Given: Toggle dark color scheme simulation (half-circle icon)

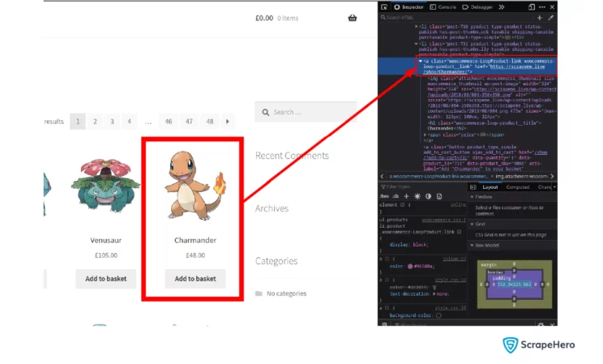Looking at the screenshot, I should pos(429,196).
